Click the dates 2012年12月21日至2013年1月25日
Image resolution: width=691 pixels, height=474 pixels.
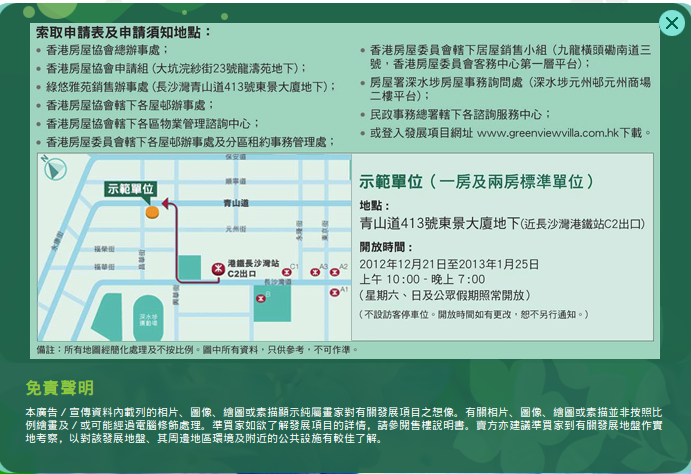click(x=449, y=264)
